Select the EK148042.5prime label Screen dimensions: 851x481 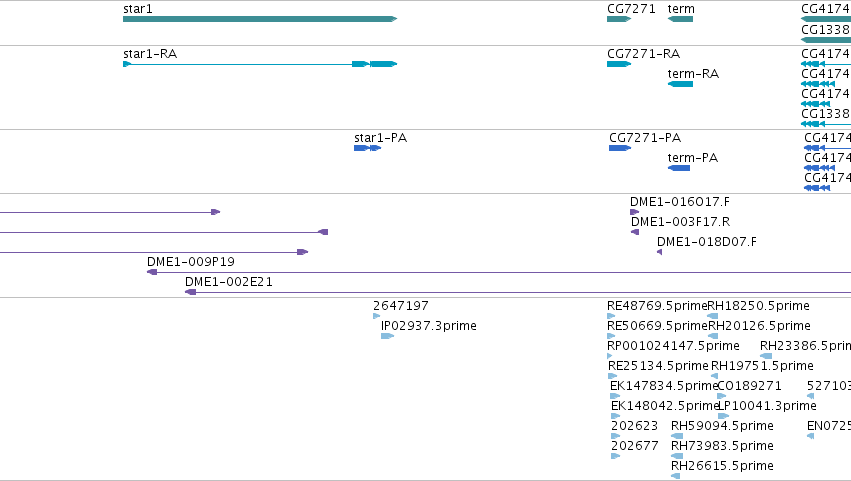pyautogui.click(x=665, y=407)
